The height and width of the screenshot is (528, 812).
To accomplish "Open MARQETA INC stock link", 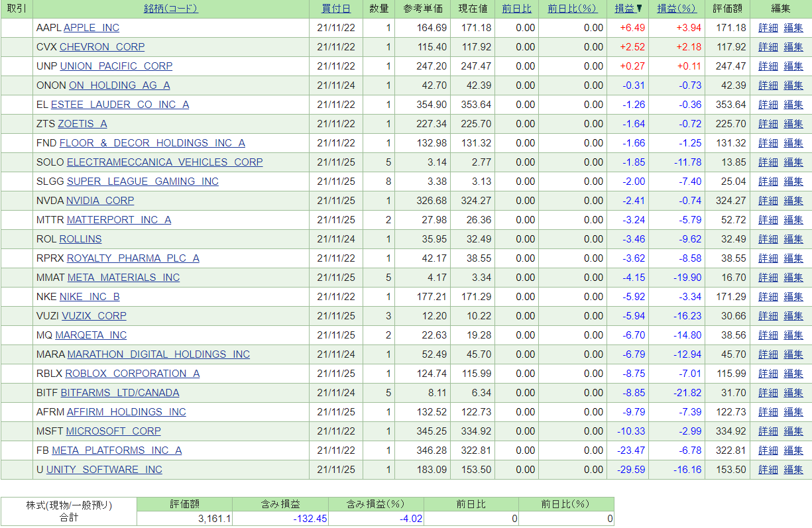I will click(x=91, y=335).
